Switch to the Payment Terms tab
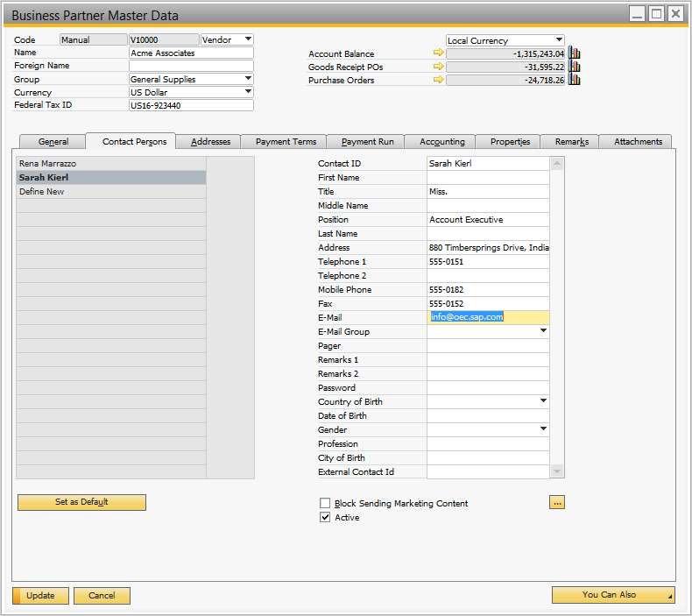This screenshot has width=692, height=616. [286, 141]
